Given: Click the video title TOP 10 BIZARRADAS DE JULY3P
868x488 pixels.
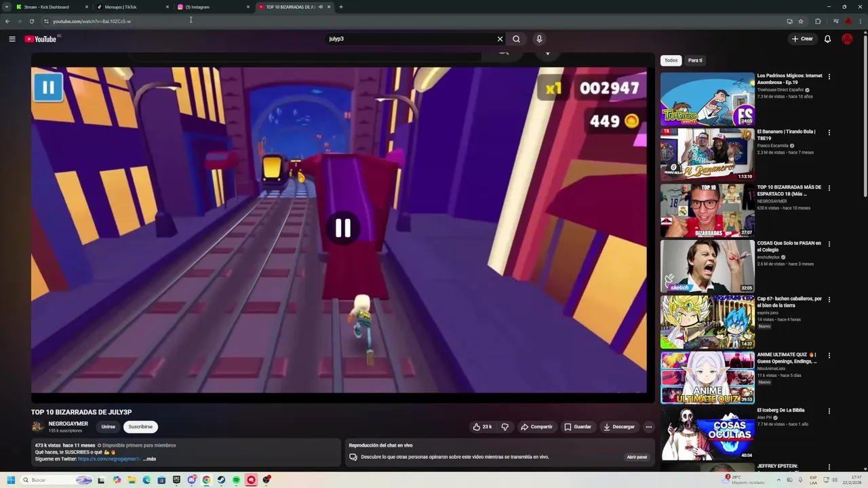Looking at the screenshot, I should click(x=81, y=412).
